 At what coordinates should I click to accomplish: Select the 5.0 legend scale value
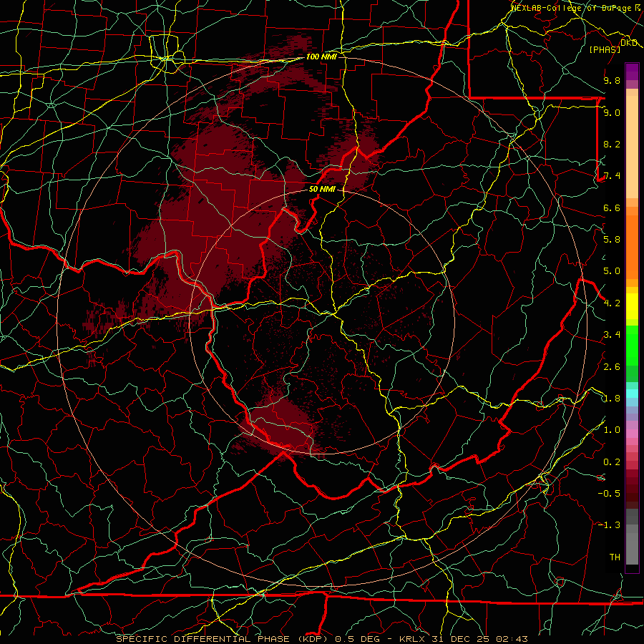pos(612,271)
